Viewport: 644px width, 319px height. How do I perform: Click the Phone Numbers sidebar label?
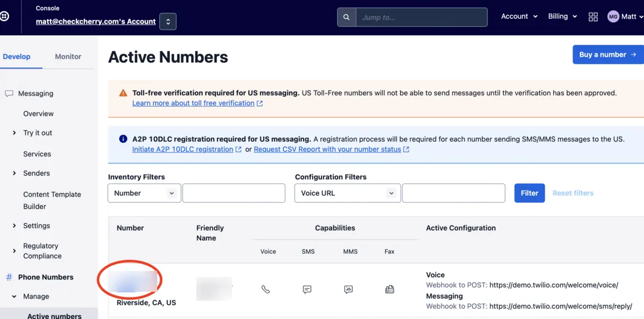45,277
